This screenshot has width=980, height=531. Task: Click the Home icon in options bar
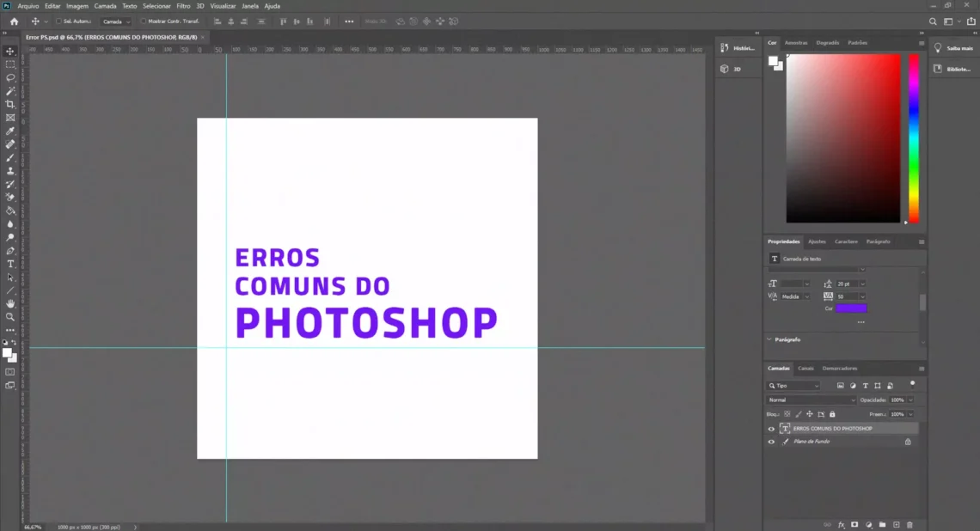point(14,21)
